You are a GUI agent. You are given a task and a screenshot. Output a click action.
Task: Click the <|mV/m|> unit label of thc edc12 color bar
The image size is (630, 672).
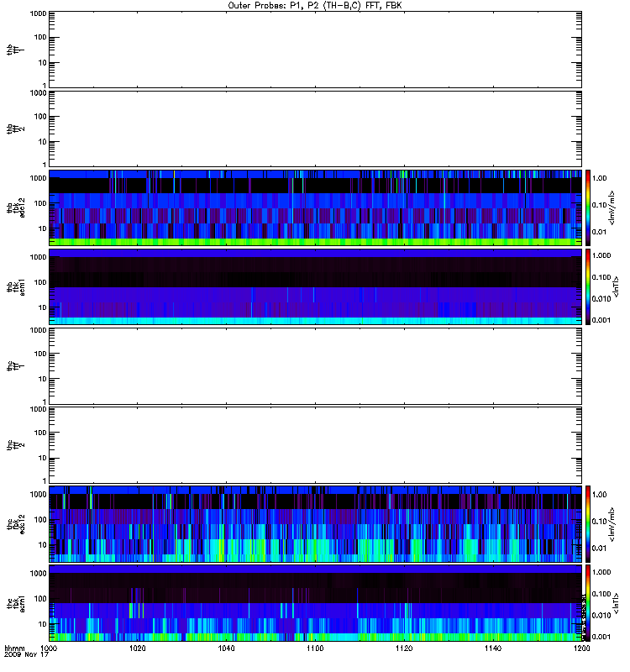click(x=612, y=524)
